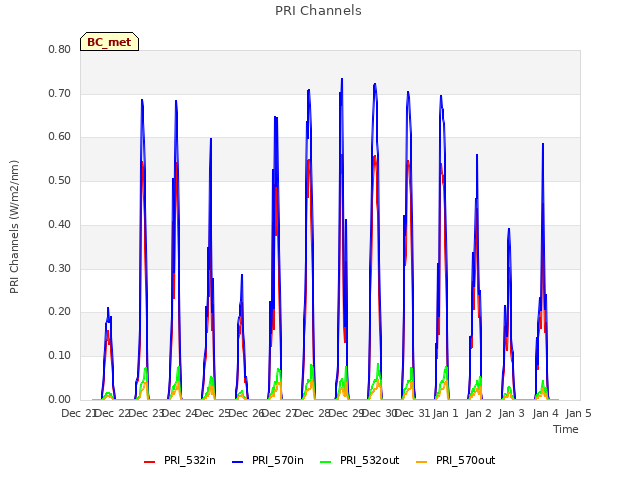The width and height of the screenshot is (640, 480).
Task: Click the blue PRI_570in legend swatch
Action: (x=238, y=462)
